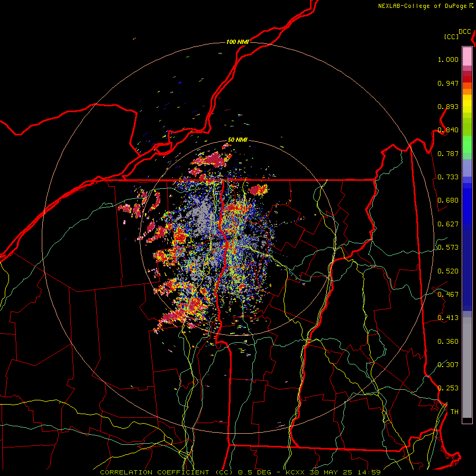Screen dimensions: 476x476
Task: Select the 0.307 scale value
Action: [448, 364]
